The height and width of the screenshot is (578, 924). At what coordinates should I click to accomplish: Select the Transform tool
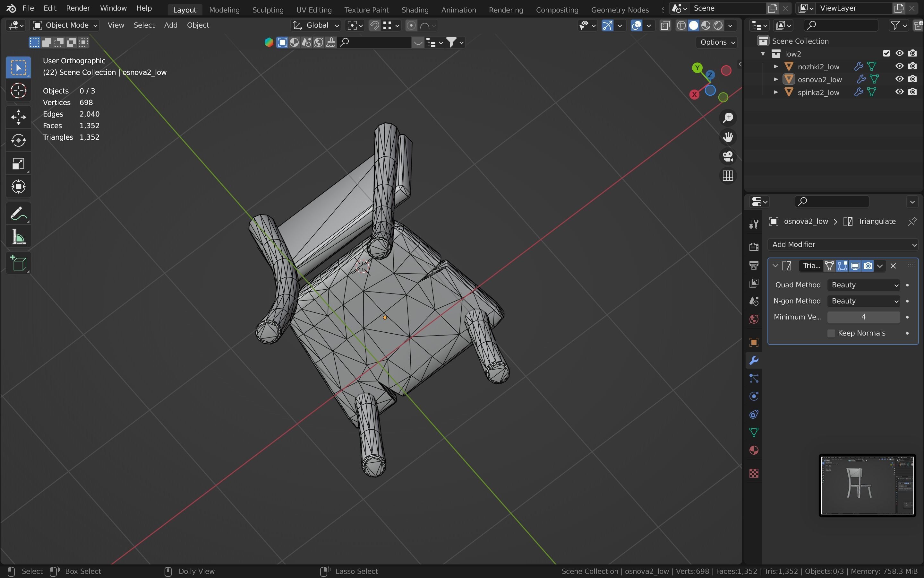point(18,187)
